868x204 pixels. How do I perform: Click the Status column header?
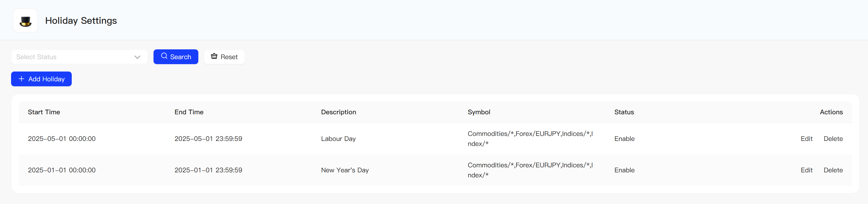pos(624,112)
